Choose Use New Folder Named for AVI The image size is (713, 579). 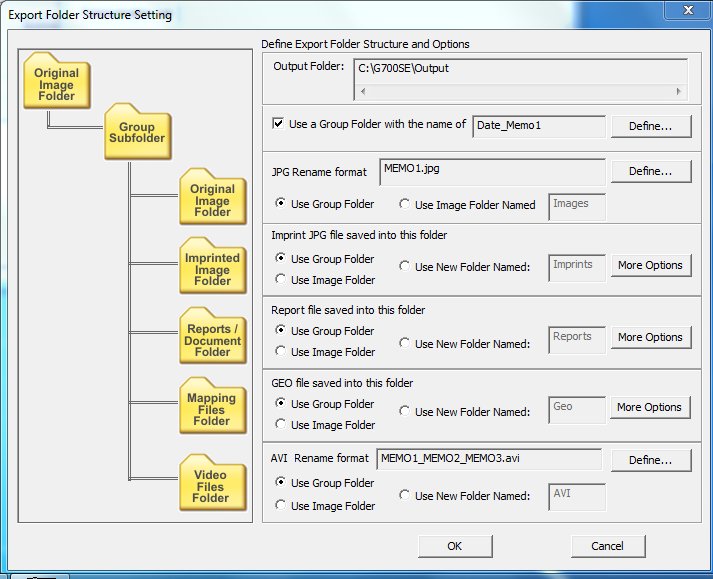click(404, 495)
